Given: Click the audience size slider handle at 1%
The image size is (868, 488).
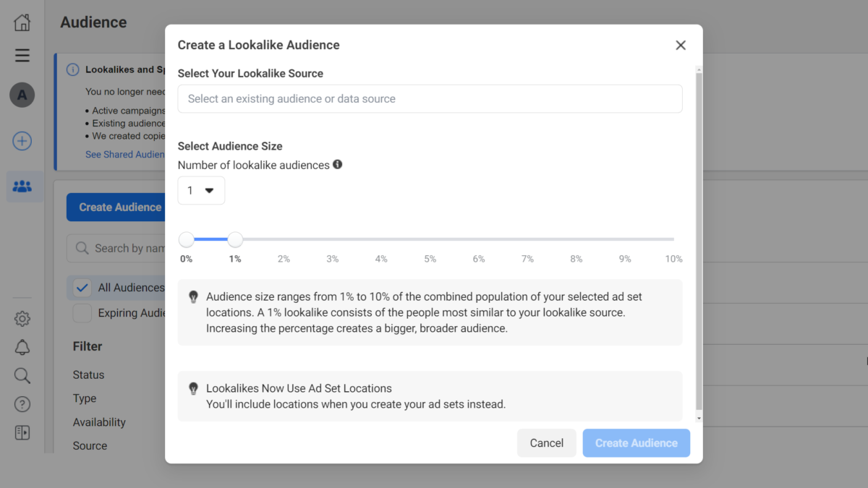Looking at the screenshot, I should [x=234, y=239].
